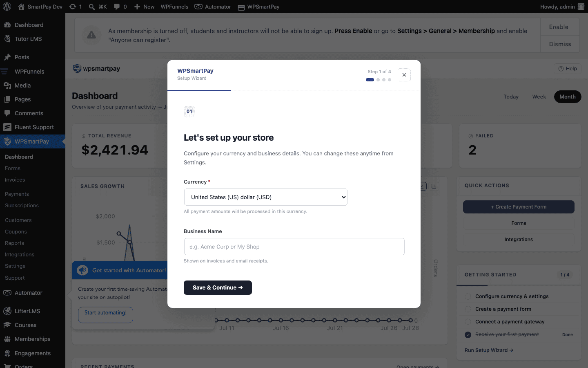Screen dimensions: 588x368
Task: Click the Getting Started 1/4 progress badge
Action: click(x=565, y=275)
